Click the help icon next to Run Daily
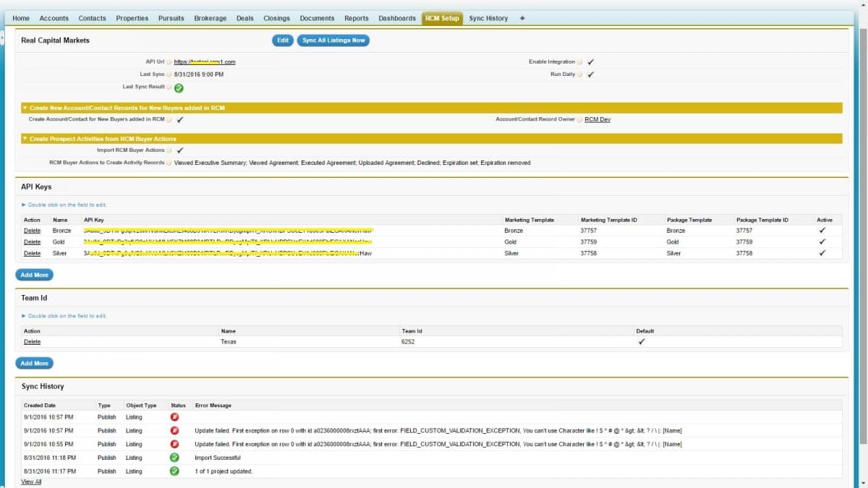The image size is (868, 488). [579, 74]
